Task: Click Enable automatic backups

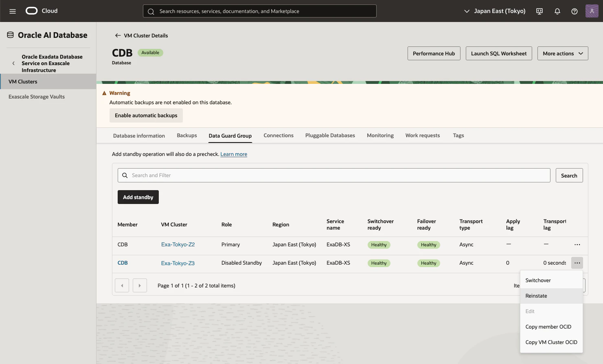Action: click(x=146, y=116)
